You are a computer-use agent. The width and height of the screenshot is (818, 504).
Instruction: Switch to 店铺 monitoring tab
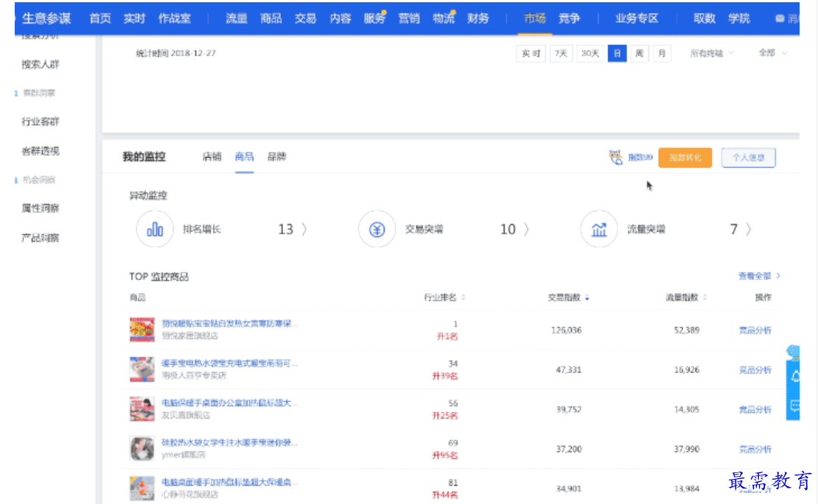212,156
